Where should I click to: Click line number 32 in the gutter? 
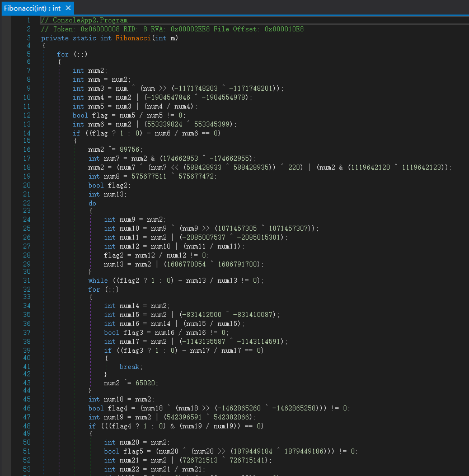click(x=27, y=290)
